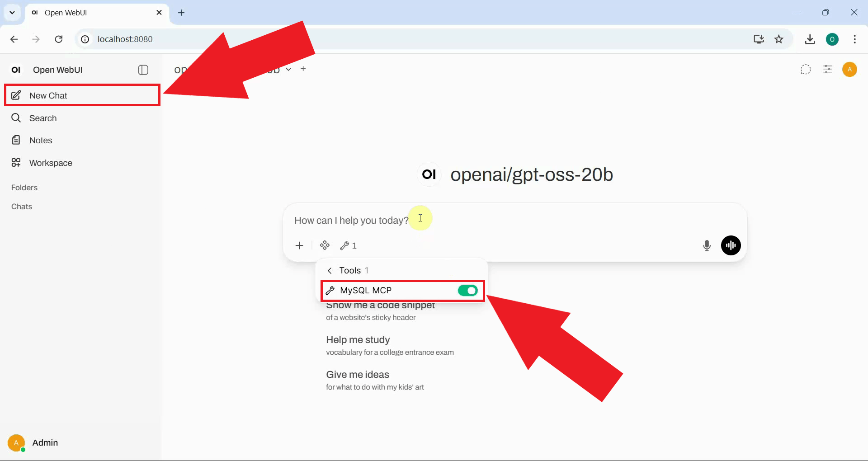The height and width of the screenshot is (461, 868).
Task: Reload the page in browser
Action: coord(59,39)
